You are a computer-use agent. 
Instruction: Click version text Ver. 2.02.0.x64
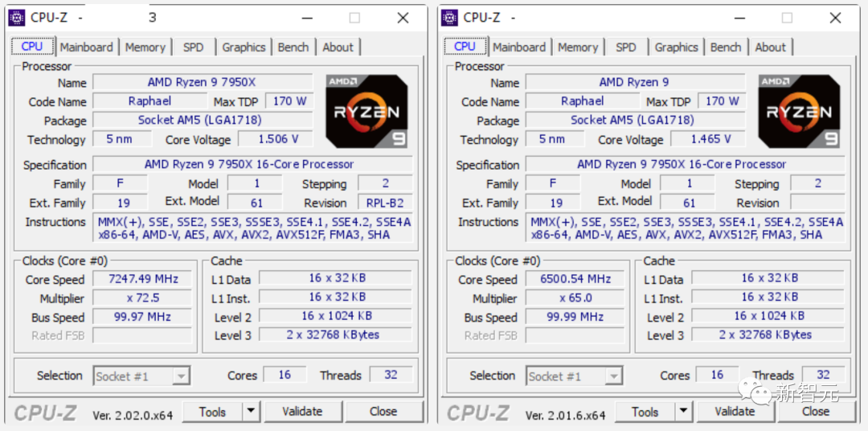tap(133, 414)
